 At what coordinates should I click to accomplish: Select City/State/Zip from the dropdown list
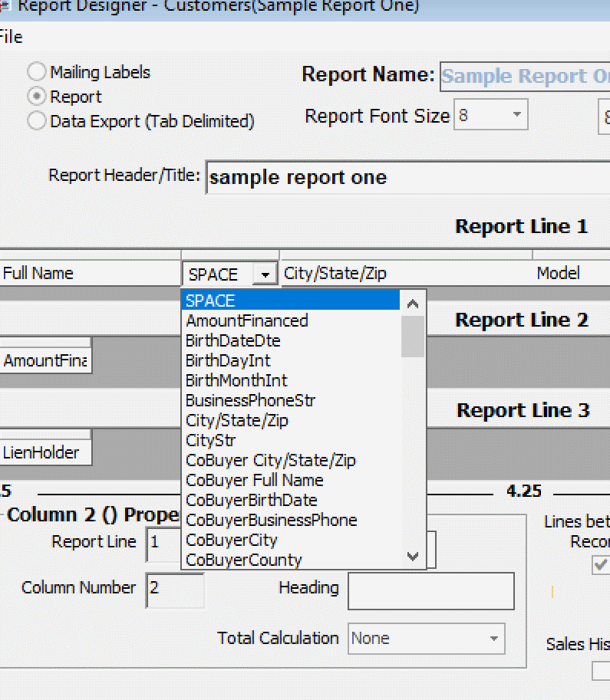tap(291, 420)
